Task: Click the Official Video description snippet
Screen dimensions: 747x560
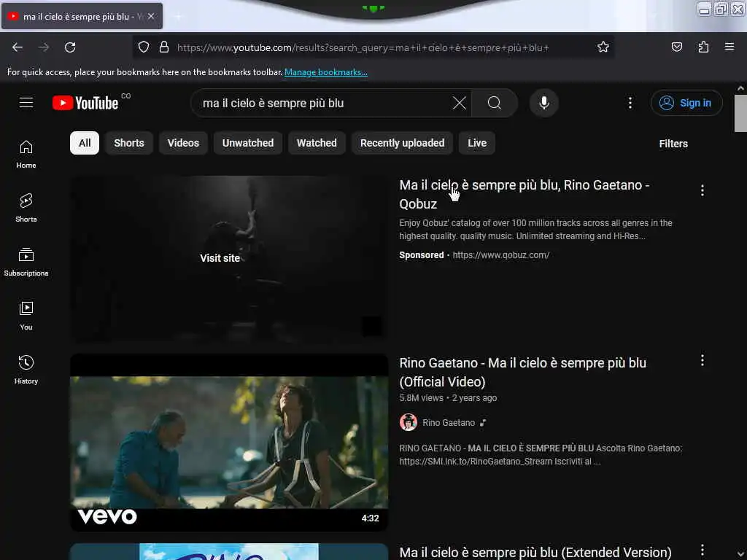Action: [541, 455]
